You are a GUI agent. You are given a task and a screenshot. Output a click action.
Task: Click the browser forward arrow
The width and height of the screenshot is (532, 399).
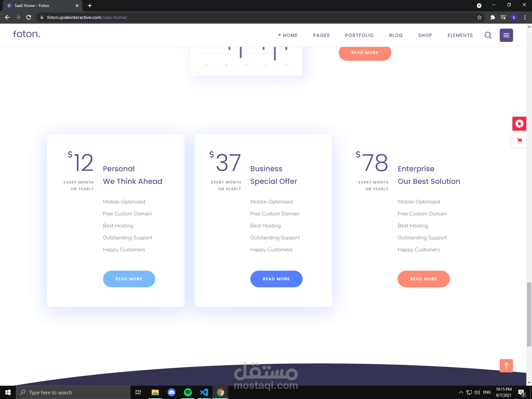18,17
